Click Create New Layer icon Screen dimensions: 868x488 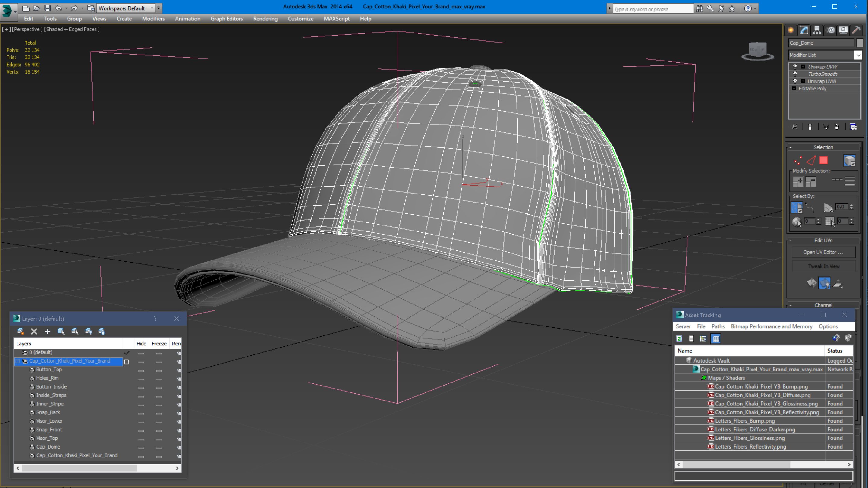[20, 331]
